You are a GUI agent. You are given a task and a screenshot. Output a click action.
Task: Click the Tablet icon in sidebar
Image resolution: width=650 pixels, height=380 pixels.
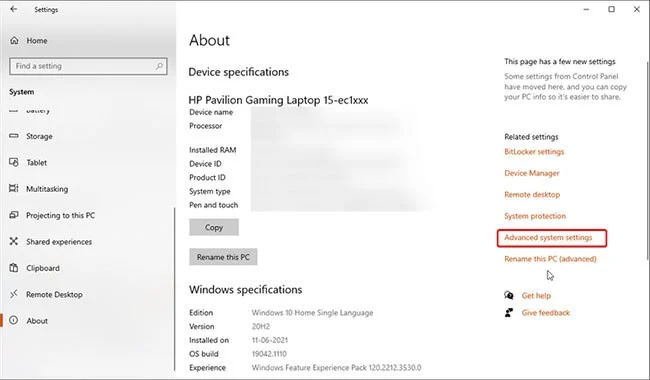[x=14, y=162]
